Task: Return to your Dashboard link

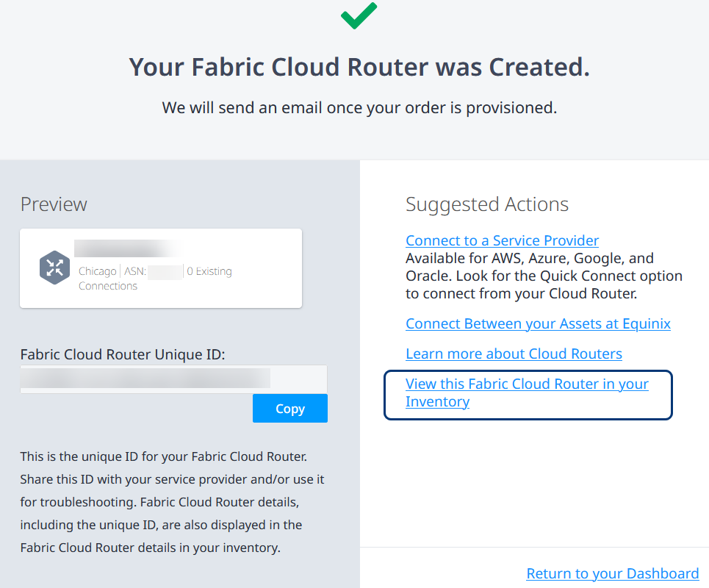Action: 612,573
